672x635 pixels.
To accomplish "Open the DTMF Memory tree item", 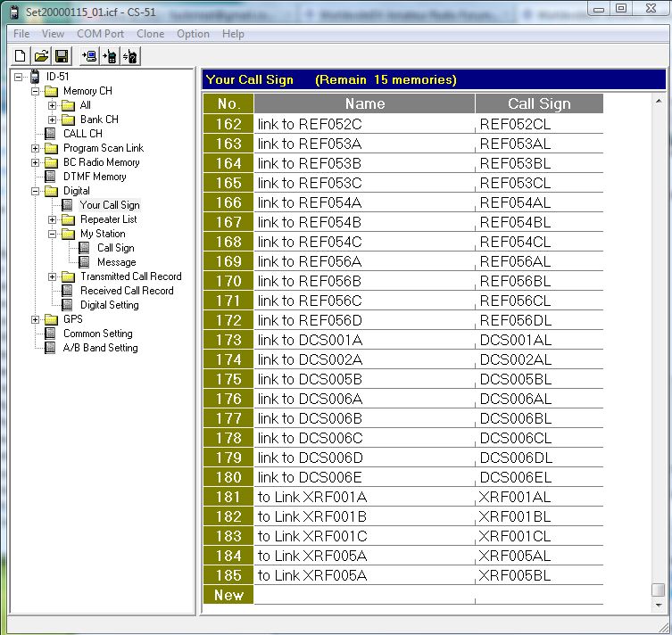I will (x=94, y=177).
